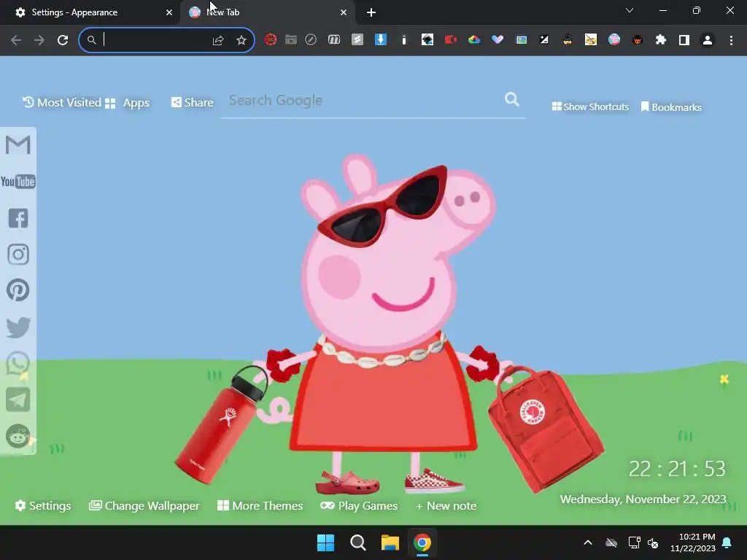This screenshot has height=560, width=747.
Task: Add a New note
Action: pyautogui.click(x=446, y=506)
